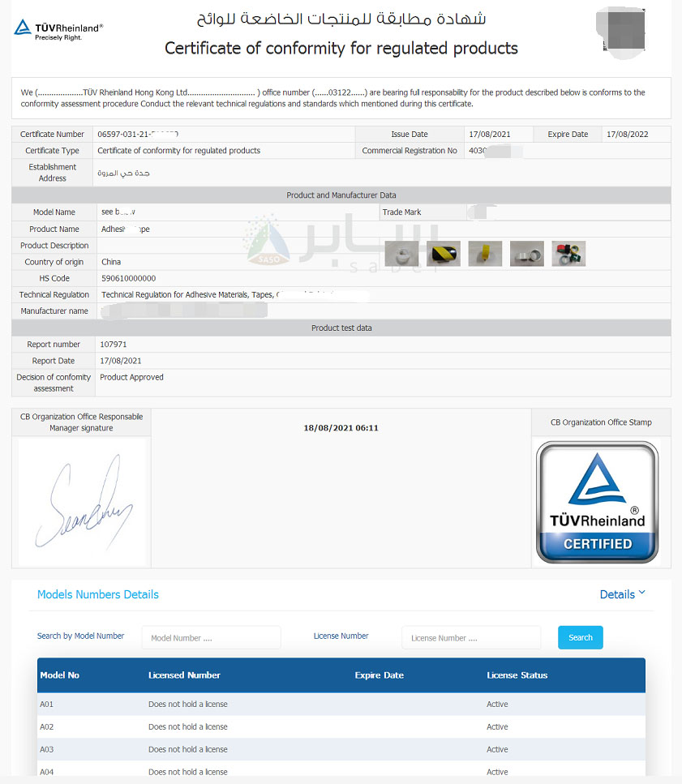
Task: Click the TÜV Rheinland Certified stamp
Action: tap(597, 502)
